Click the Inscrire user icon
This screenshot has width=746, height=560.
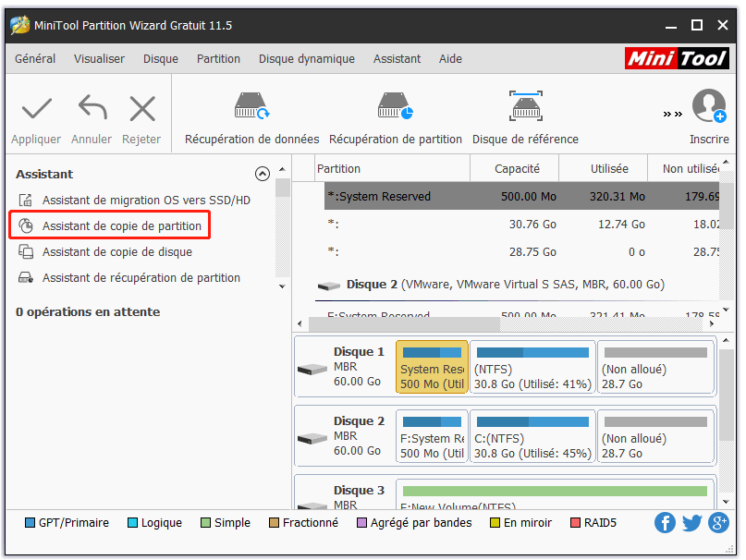tap(709, 105)
